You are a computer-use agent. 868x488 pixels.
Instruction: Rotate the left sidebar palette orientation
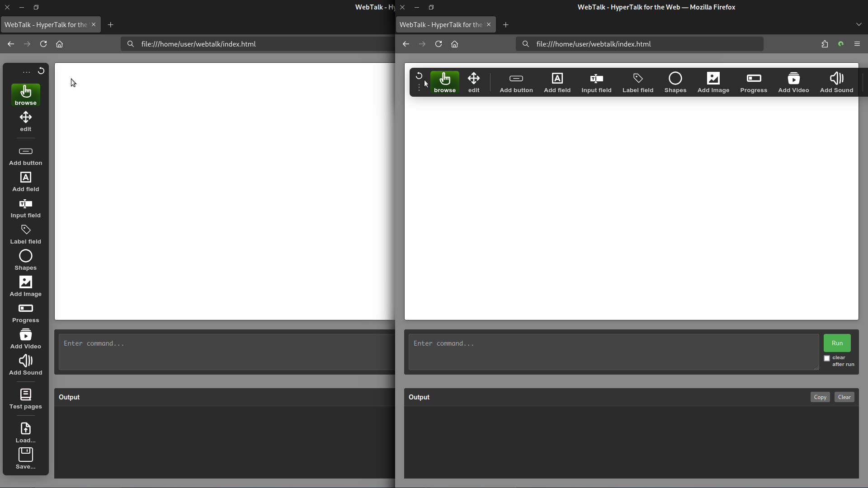tap(41, 71)
